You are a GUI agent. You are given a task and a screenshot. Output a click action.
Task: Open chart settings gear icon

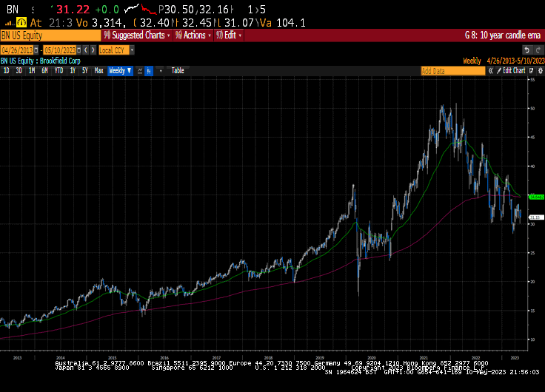[x=540, y=71]
